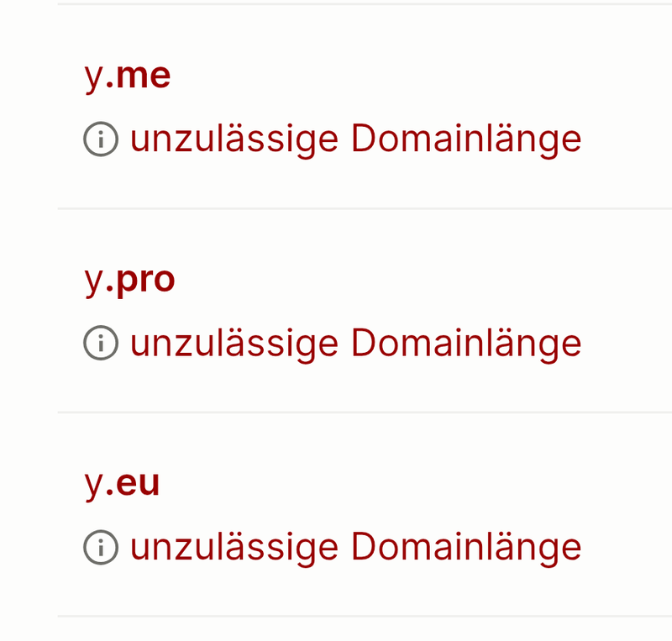The height and width of the screenshot is (641, 672).
Task: Click the word unzulässige under y.me
Action: [x=234, y=139]
